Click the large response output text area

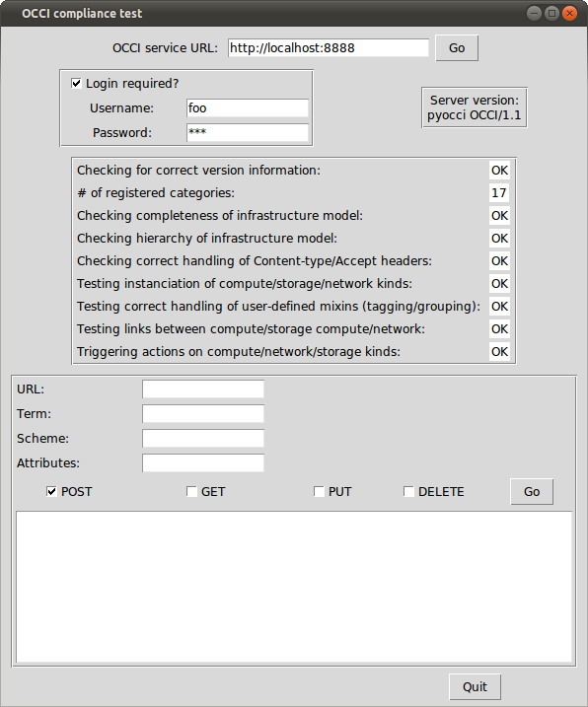294,587
